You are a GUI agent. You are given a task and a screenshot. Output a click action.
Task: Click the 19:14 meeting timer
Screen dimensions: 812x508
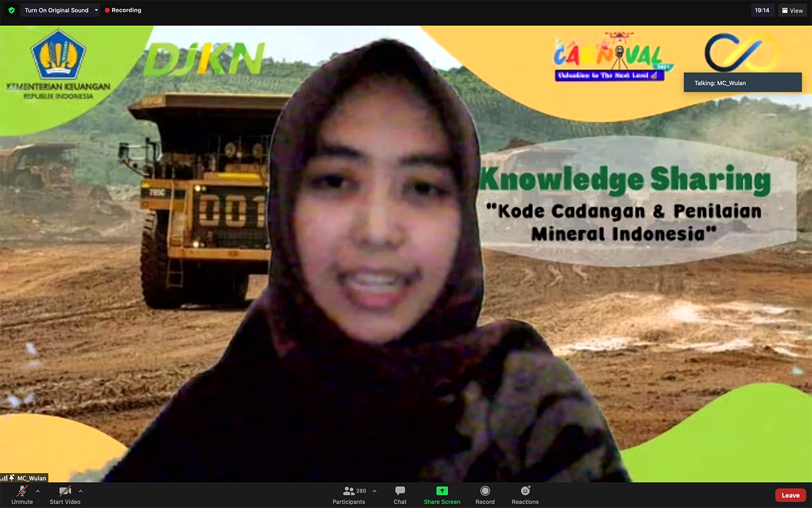[x=762, y=10]
